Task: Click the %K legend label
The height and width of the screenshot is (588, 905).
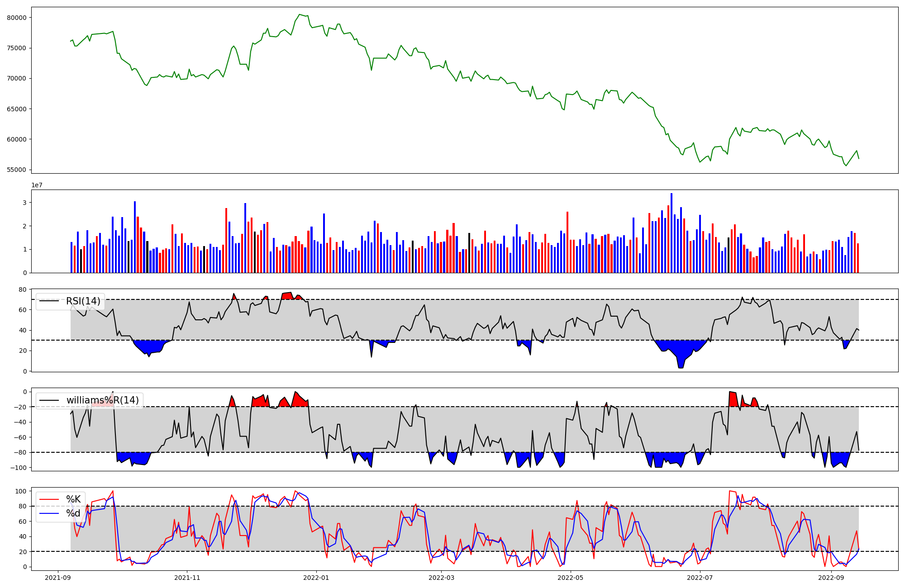Action: pyautogui.click(x=73, y=499)
